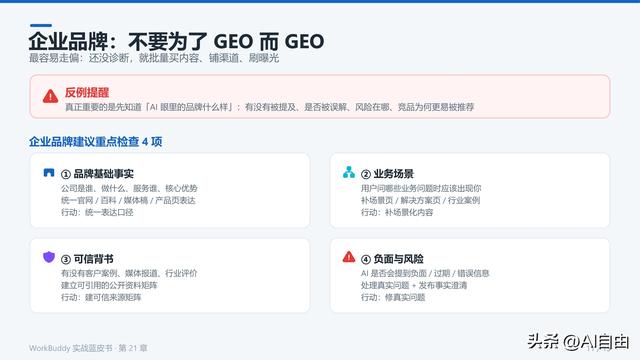Click the line 建立可引用的公开资料矩阵
This screenshot has height=360, width=640.
(109, 285)
